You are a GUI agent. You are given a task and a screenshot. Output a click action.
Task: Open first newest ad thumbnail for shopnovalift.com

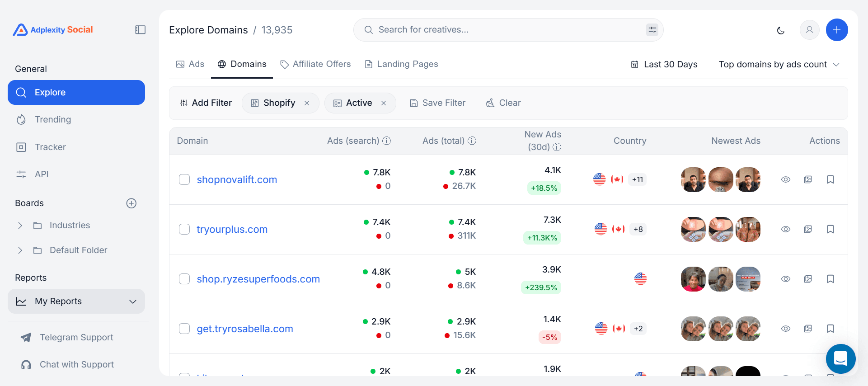click(693, 179)
